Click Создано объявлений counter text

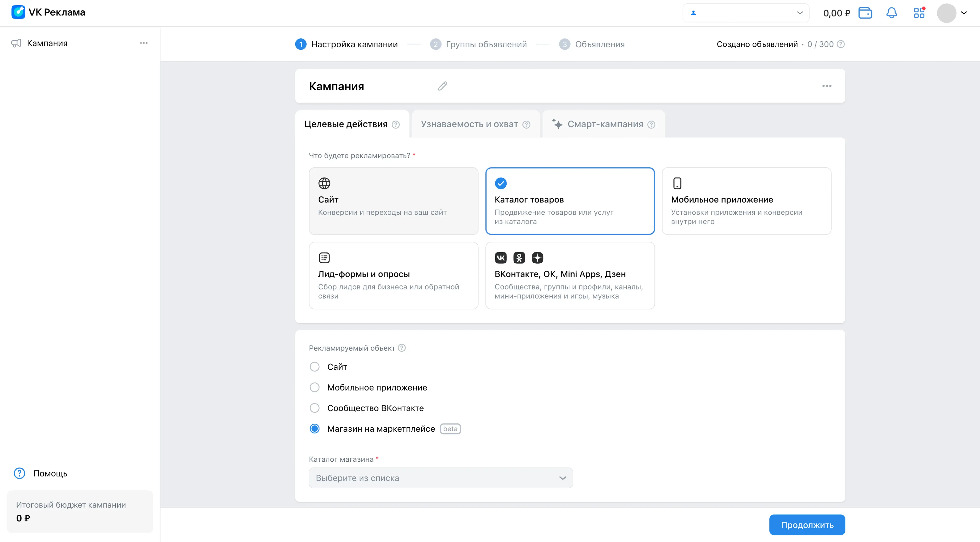[757, 44]
